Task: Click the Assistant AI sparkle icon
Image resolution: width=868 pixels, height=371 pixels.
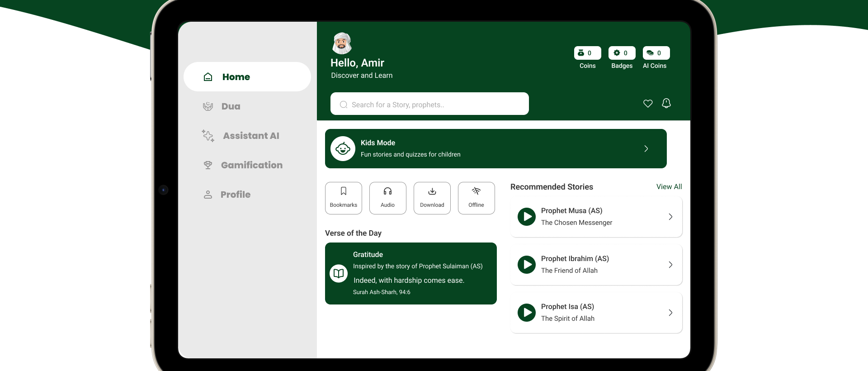Action: 208,136
